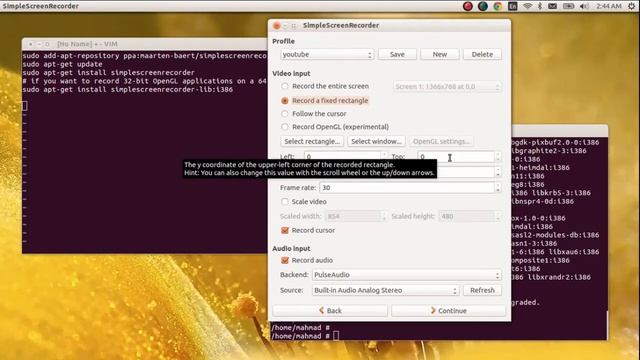Open the youtube profile dropdown
Viewport: 640px width, 360px height.
point(327,54)
